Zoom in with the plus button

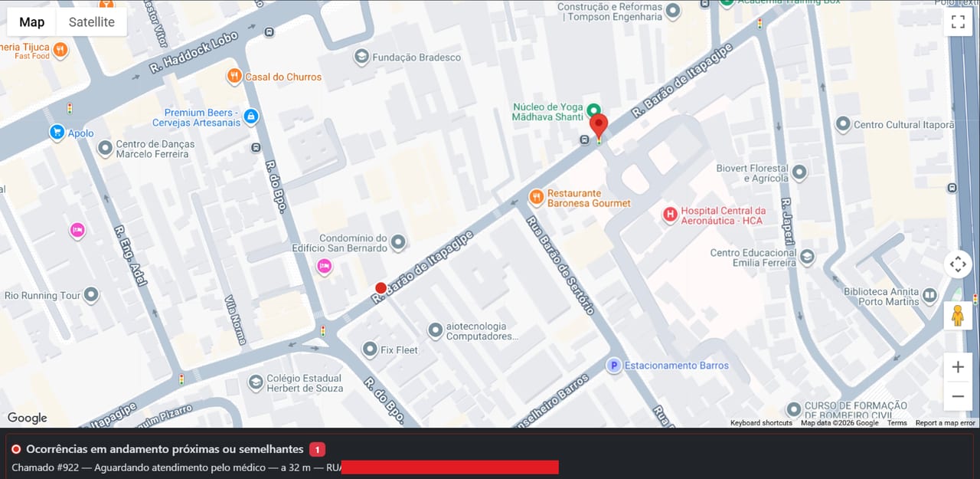(x=958, y=367)
